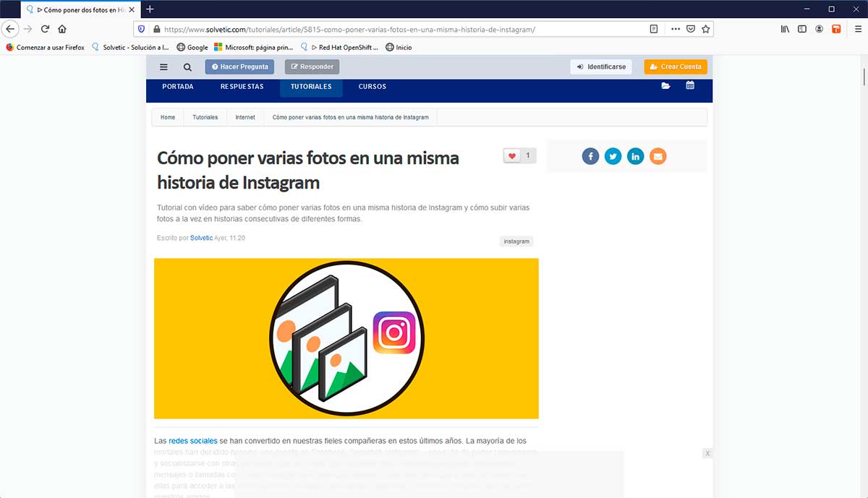Click the like count number 1

[528, 155]
